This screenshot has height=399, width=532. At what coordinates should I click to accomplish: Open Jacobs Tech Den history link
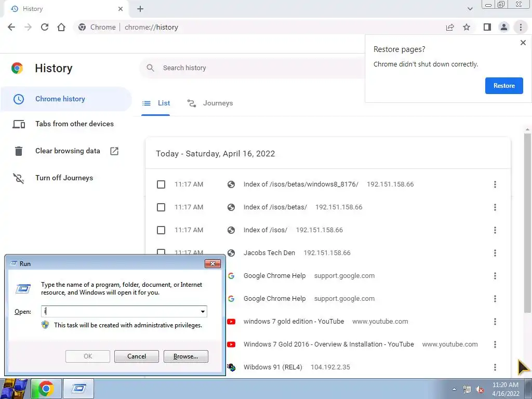[269, 253]
